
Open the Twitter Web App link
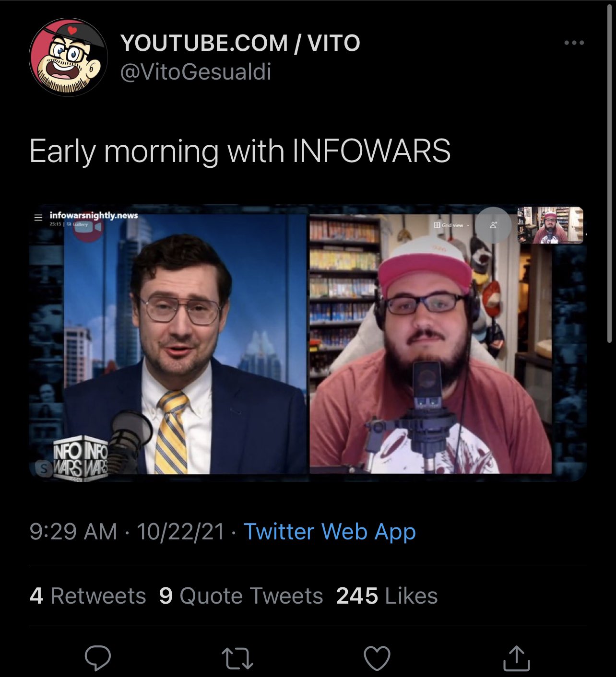[330, 531]
